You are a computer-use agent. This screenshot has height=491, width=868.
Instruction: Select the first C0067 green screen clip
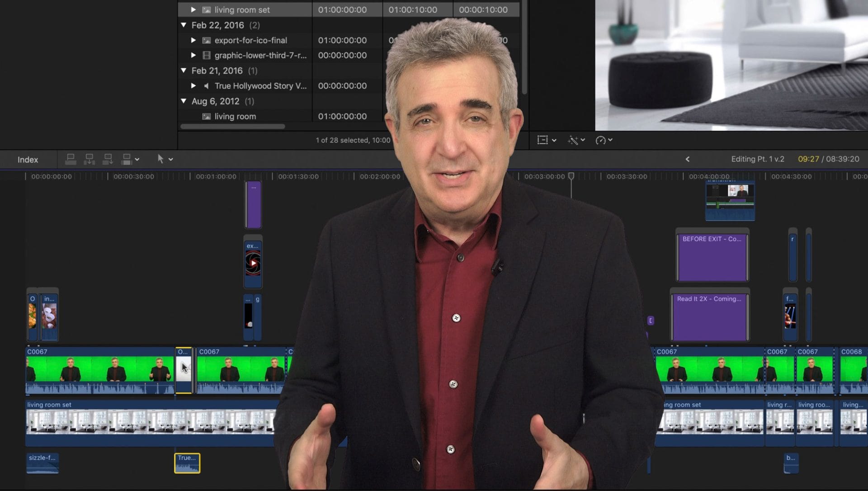point(100,370)
